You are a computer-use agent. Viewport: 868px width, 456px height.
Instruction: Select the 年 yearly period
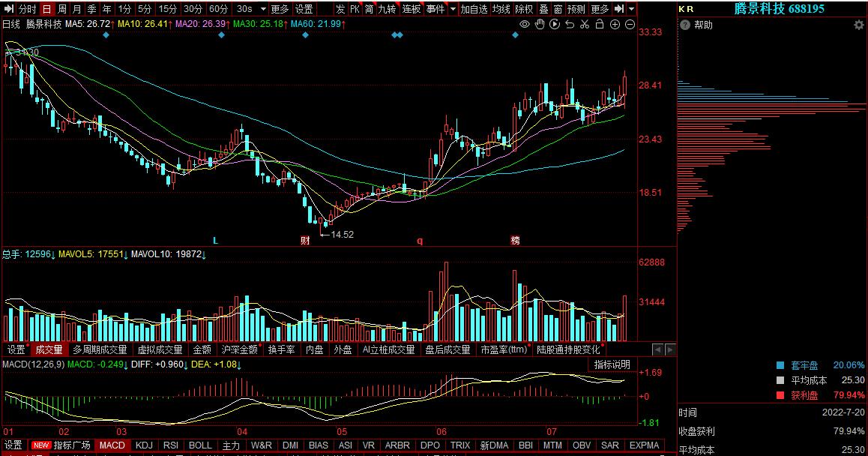107,9
